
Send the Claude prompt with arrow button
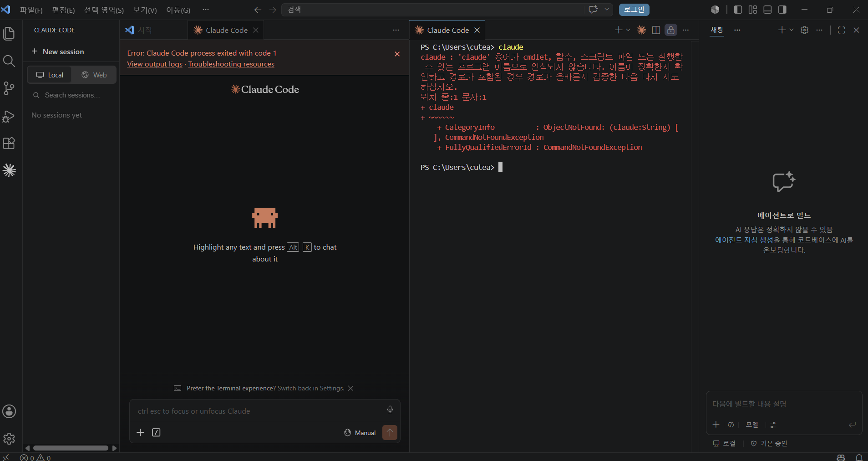pos(390,432)
